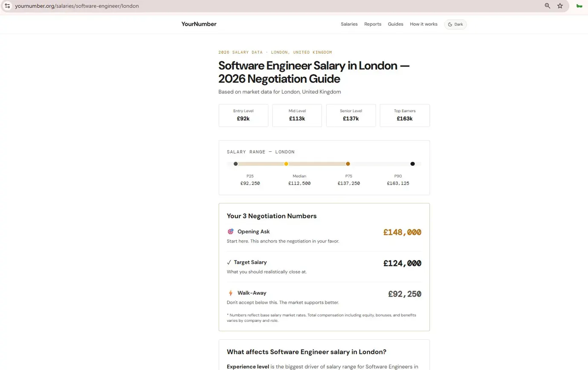Image resolution: width=588 pixels, height=370 pixels.
Task: Open browser zoom magnifier icon
Action: pos(547,6)
